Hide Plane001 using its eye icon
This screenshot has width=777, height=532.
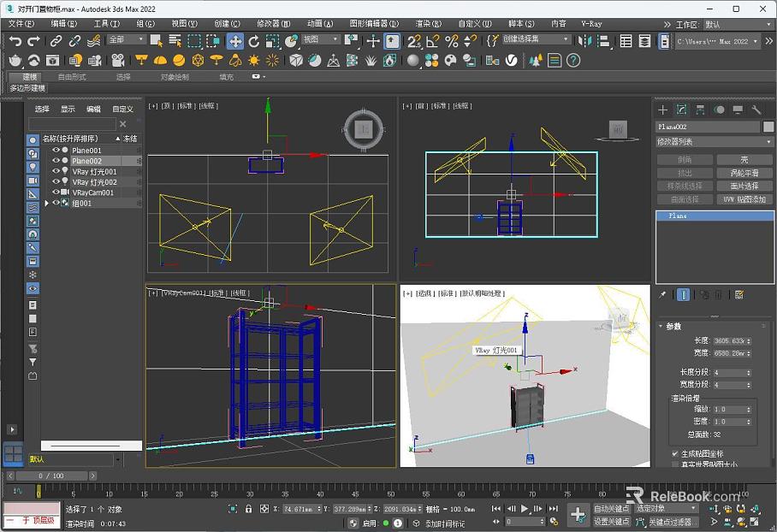click(x=56, y=150)
